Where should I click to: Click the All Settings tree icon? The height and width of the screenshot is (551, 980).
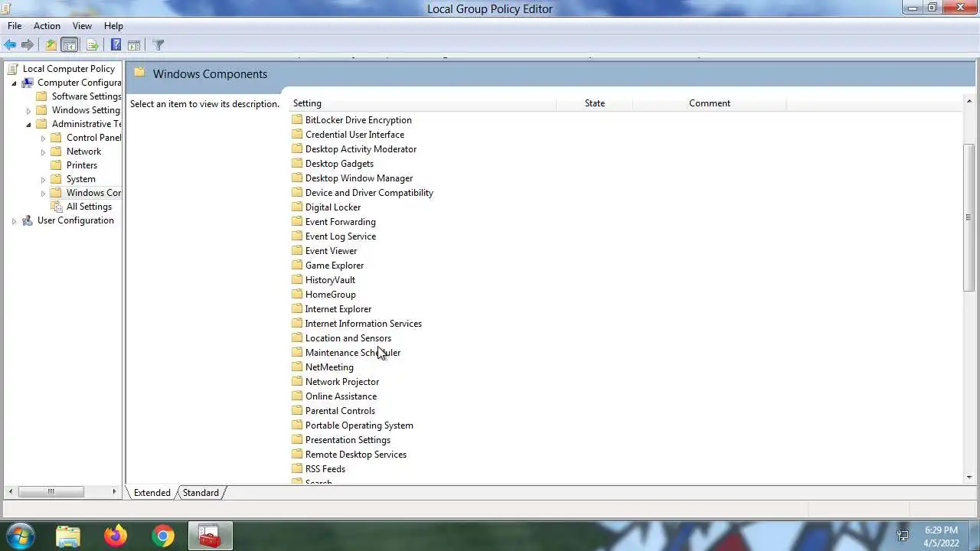click(57, 207)
